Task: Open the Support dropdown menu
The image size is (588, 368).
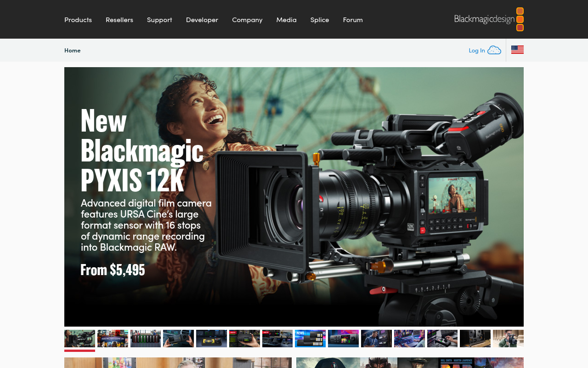Action: [x=159, y=19]
